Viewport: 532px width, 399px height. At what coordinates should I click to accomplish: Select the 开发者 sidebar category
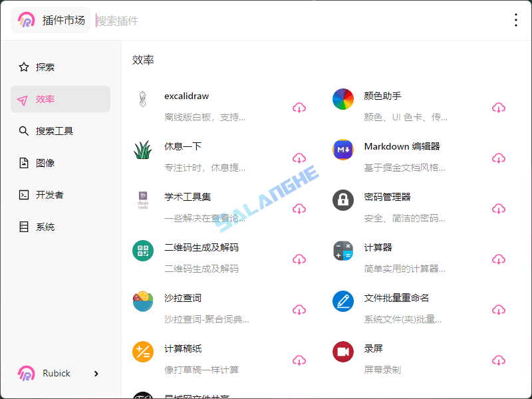click(x=47, y=194)
